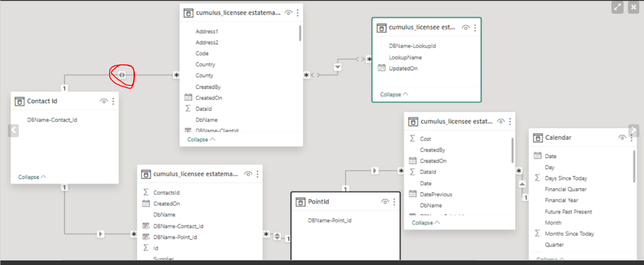644x265 pixels.
Task: Click the sigma icon beside Cost
Action: click(x=412, y=139)
